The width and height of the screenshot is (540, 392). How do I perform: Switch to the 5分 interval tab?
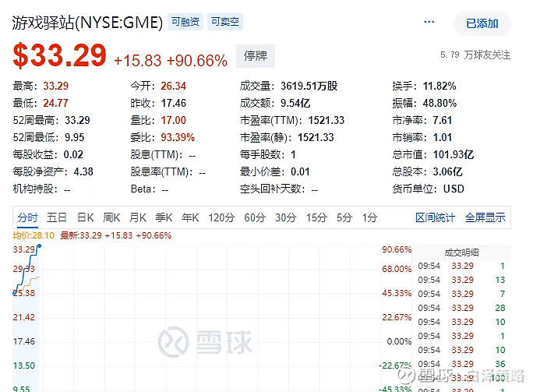point(344,217)
